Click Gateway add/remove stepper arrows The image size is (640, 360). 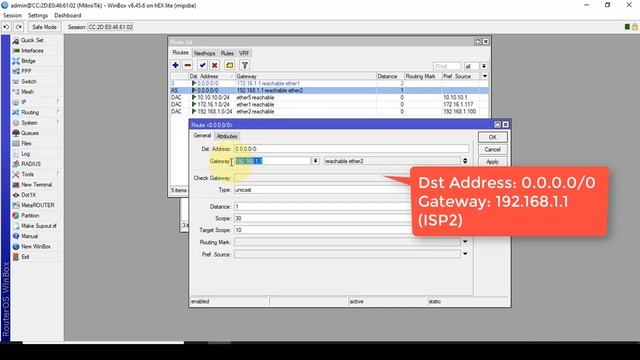(x=465, y=161)
